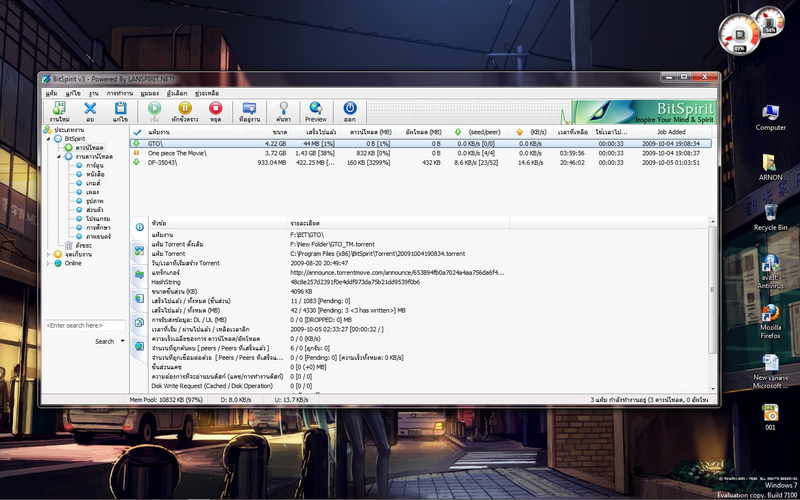Sort by the (KB/s) upload column header
The height and width of the screenshot is (500, 800).
point(529,132)
